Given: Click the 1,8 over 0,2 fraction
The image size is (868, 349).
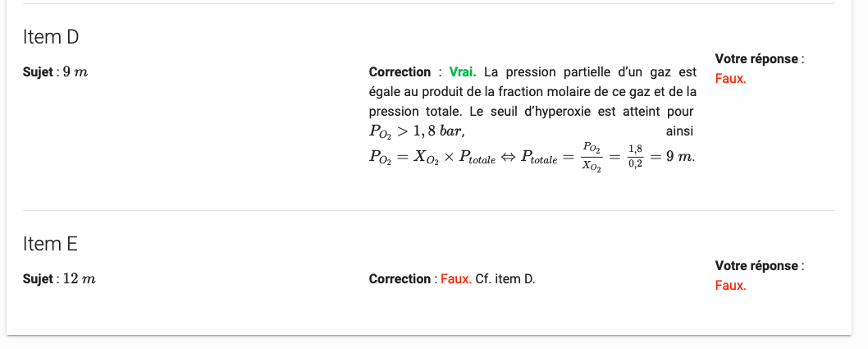Looking at the screenshot, I should (636, 157).
